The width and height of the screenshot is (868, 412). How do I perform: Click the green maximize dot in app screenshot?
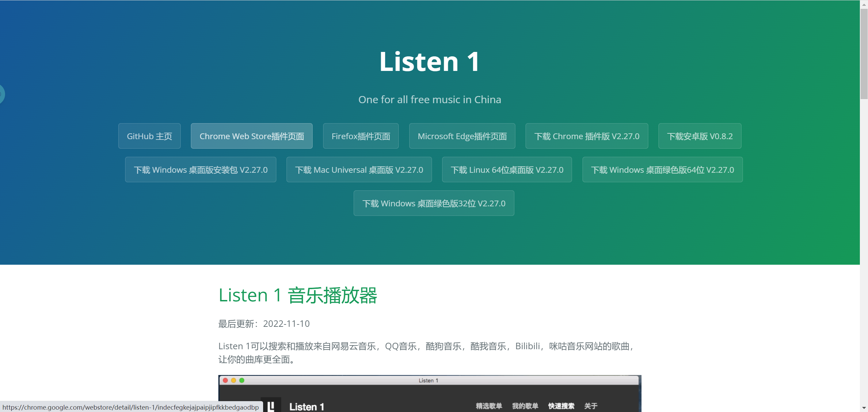(x=242, y=380)
